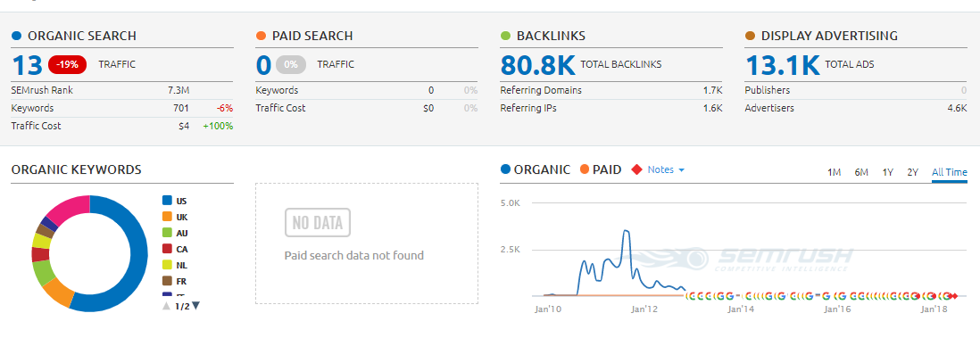The height and width of the screenshot is (338, 980).
Task: Click the paid traffic 0% badge
Action: point(291,64)
